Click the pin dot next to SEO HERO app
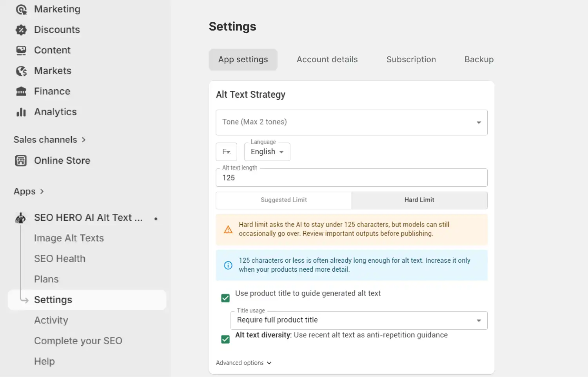 coord(156,219)
